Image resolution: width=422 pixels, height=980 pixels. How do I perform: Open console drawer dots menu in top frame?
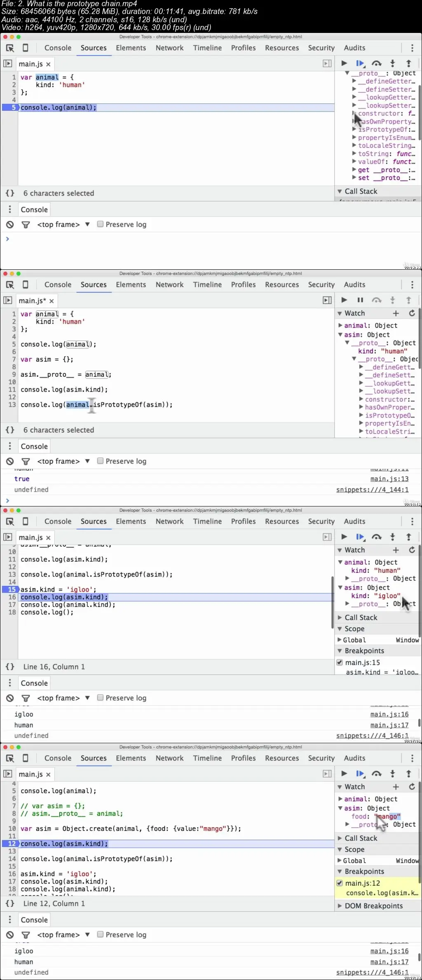pyautogui.click(x=10, y=210)
